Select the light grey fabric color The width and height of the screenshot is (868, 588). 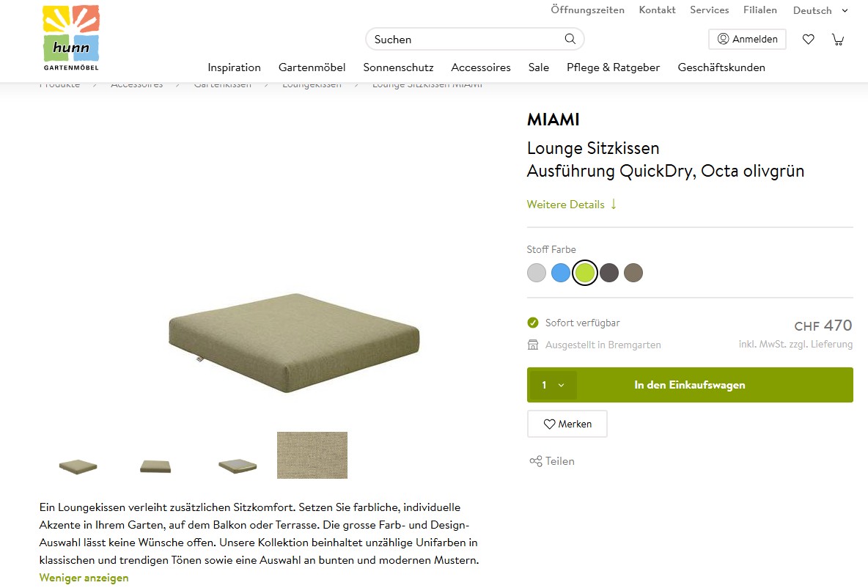click(x=537, y=273)
